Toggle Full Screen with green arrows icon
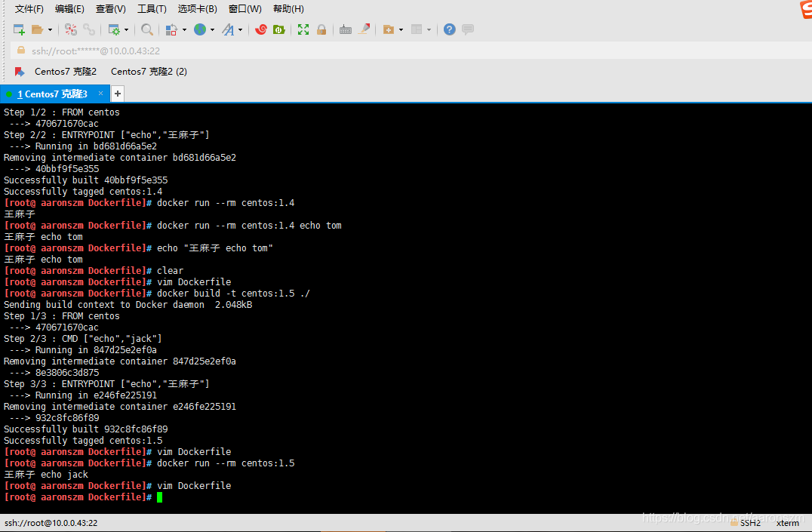Image resolution: width=812 pixels, height=532 pixels. [303, 29]
